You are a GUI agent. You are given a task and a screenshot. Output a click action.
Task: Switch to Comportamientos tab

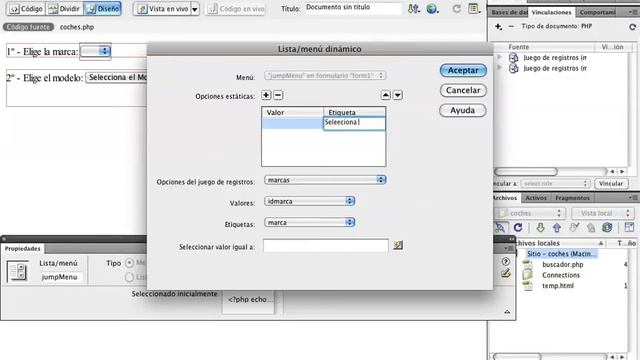[597, 12]
